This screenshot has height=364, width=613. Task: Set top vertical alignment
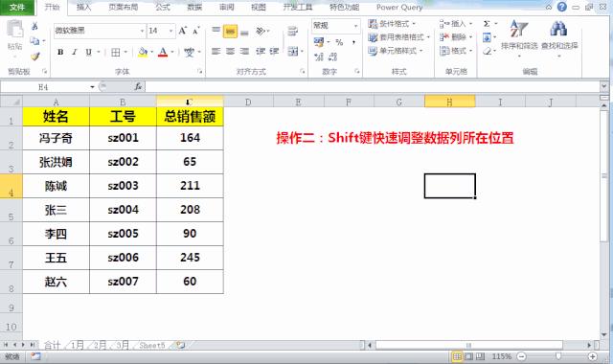(216, 31)
